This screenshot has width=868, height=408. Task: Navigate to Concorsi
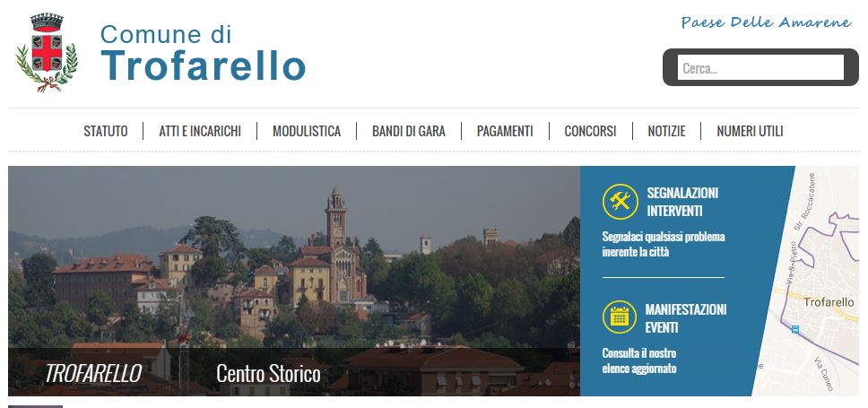590,131
